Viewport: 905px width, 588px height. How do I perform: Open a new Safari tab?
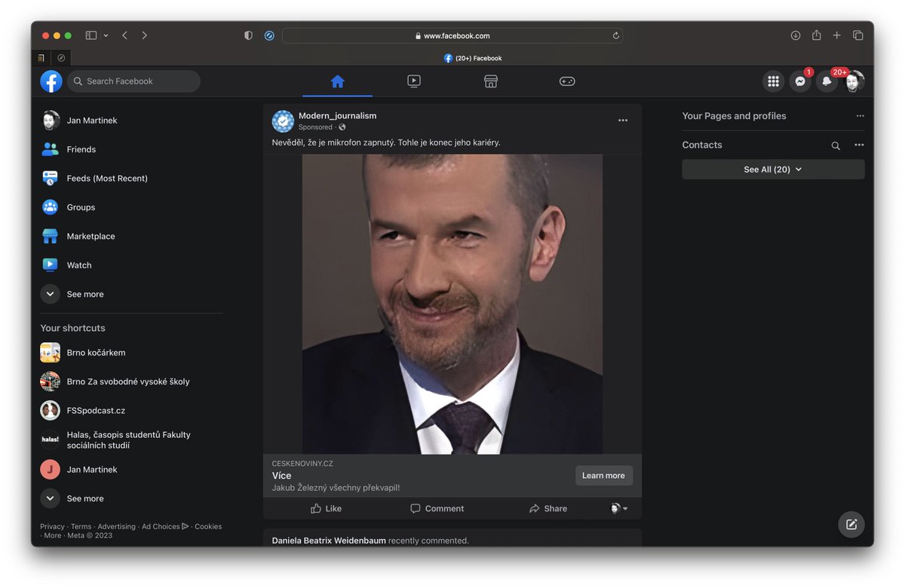tap(836, 35)
